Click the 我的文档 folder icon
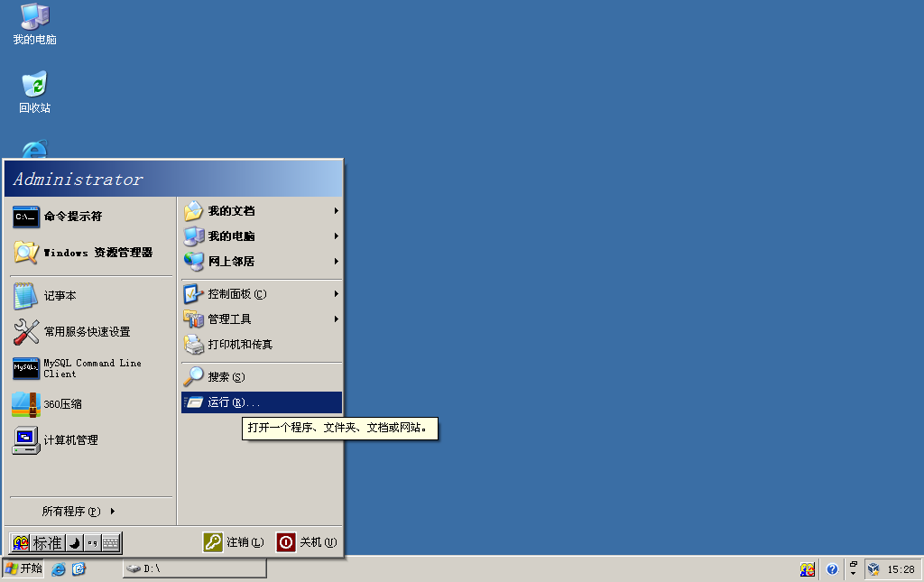924x582 pixels. tap(193, 211)
